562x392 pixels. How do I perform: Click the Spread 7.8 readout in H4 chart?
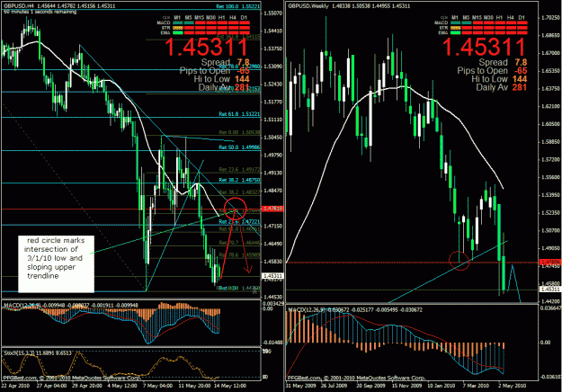point(225,62)
